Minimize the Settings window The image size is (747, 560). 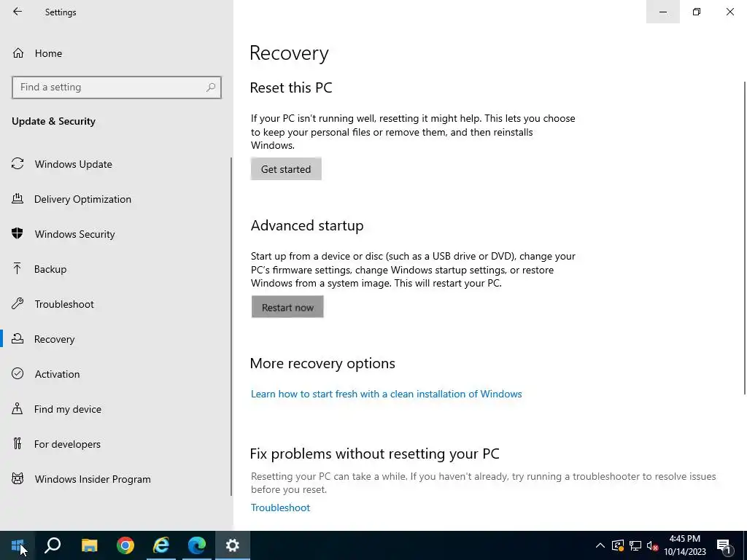pyautogui.click(x=662, y=12)
